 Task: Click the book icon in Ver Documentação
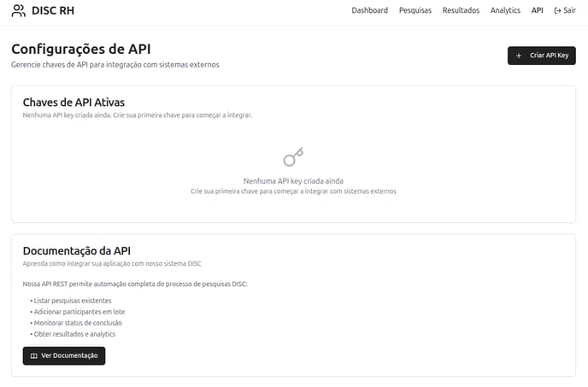pyautogui.click(x=33, y=356)
